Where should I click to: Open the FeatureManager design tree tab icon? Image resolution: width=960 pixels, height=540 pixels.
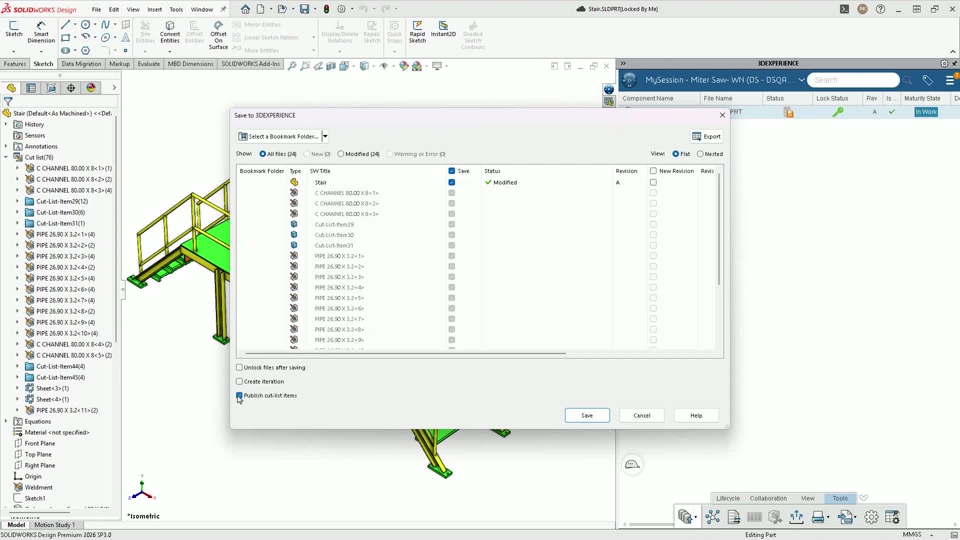click(11, 88)
